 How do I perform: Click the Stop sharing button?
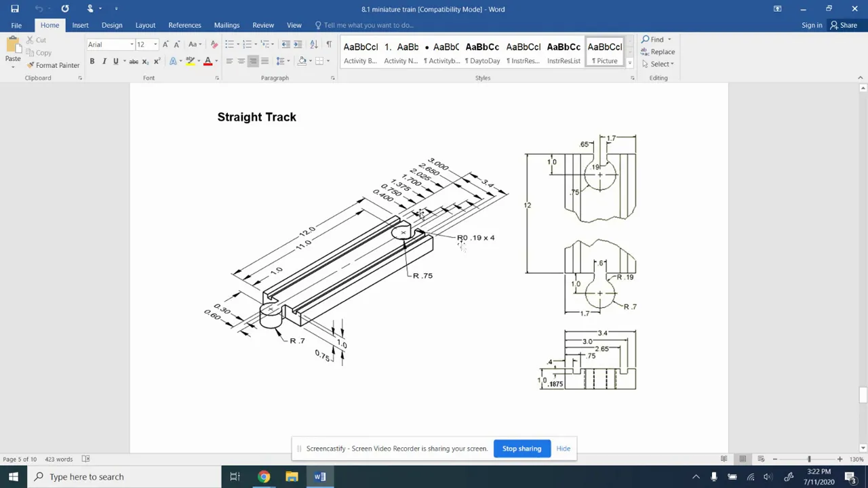tap(521, 449)
